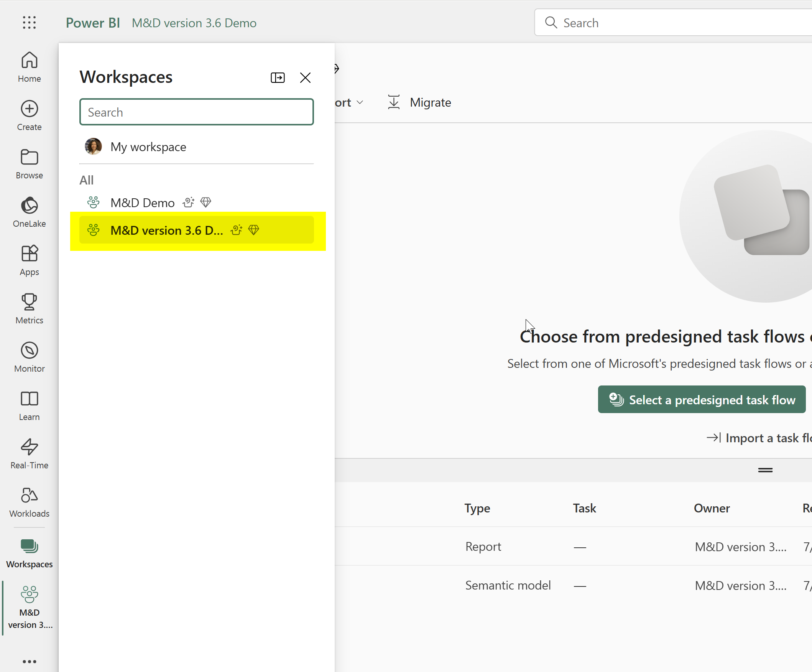The width and height of the screenshot is (812, 672).
Task: Open the Apps section
Action: coord(30,261)
